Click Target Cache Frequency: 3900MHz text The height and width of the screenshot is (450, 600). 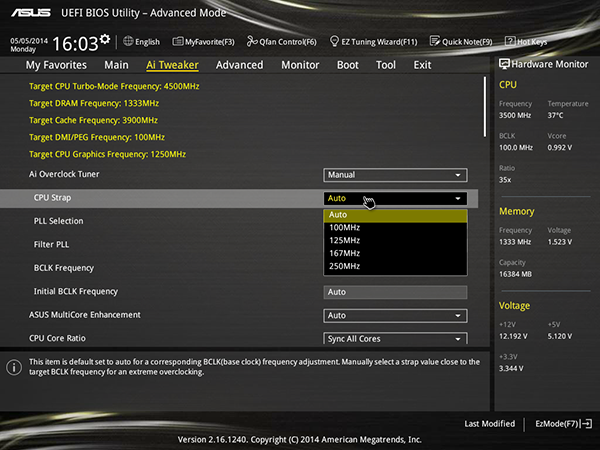93,120
